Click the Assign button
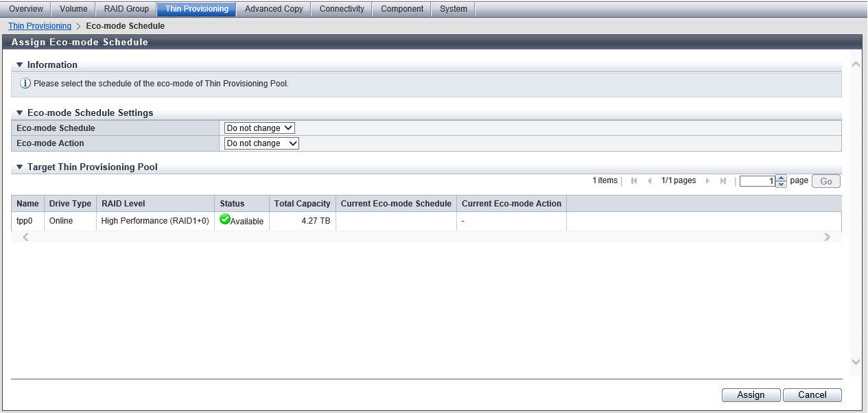868x413 pixels. pos(751,395)
